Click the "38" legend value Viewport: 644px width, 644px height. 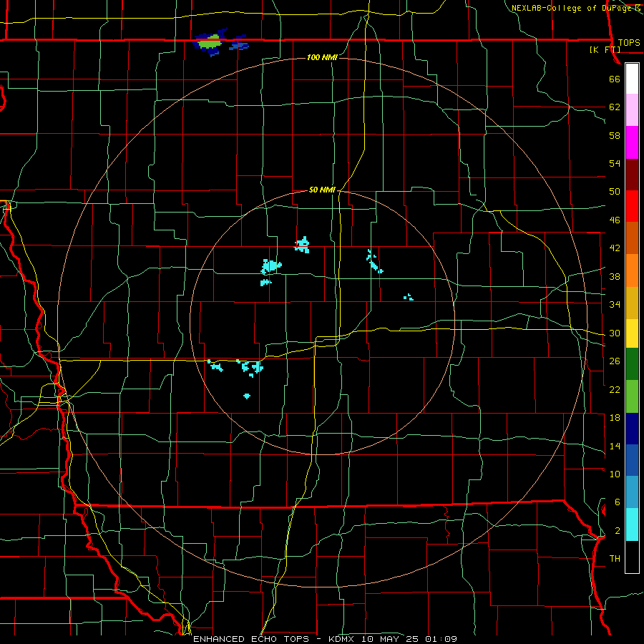tap(615, 277)
